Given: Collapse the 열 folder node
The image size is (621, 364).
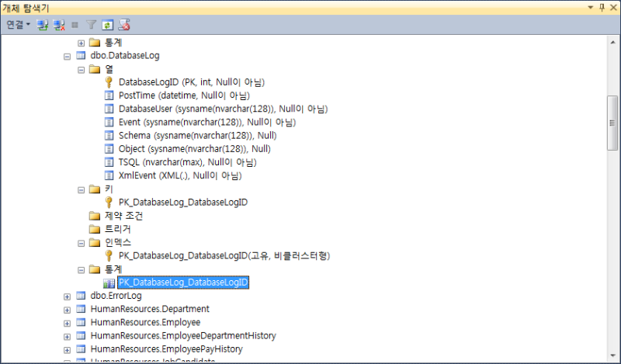Looking at the screenshot, I should click(81, 70).
